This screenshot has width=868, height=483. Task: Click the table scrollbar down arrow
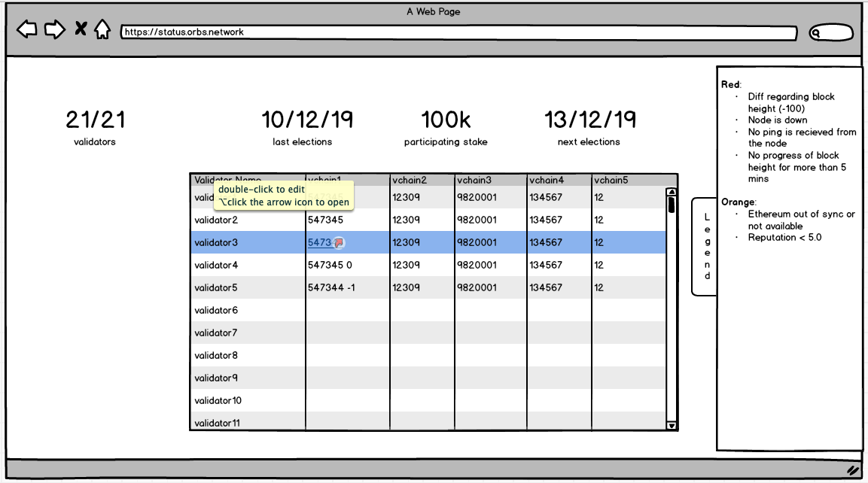(x=672, y=426)
